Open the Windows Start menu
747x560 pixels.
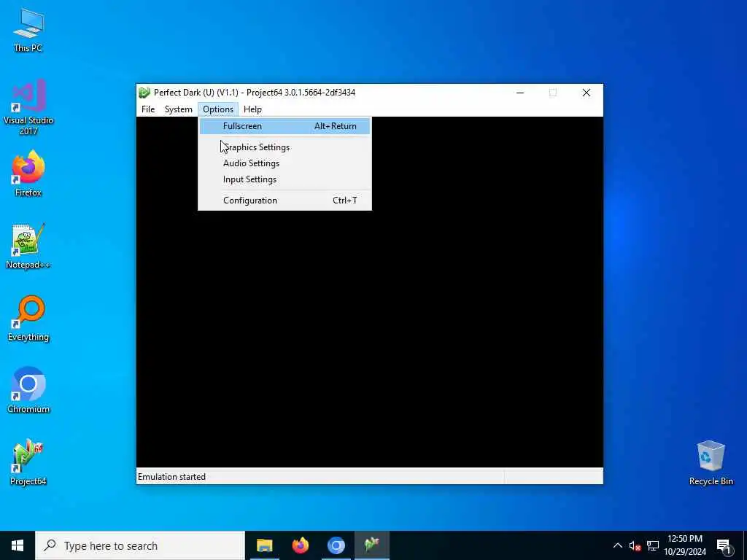pyautogui.click(x=18, y=545)
